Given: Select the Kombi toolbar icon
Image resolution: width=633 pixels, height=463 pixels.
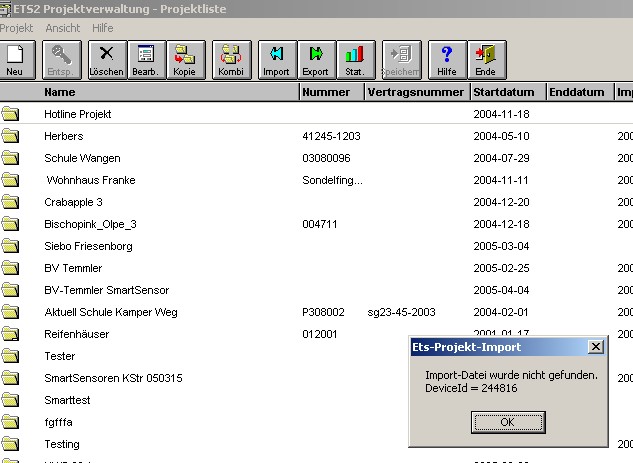Looking at the screenshot, I should click(231, 59).
